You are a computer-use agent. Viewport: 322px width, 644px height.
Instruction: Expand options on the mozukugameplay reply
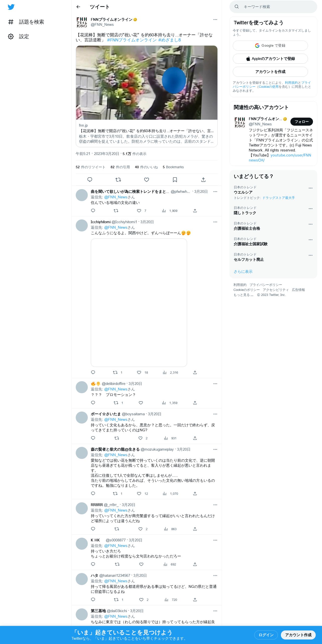[x=215, y=449]
